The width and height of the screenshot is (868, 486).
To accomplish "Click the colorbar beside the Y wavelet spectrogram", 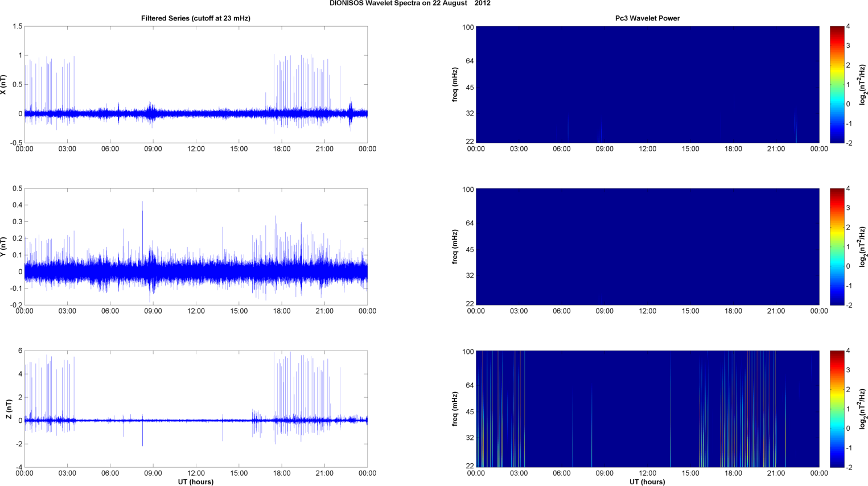I will [837, 246].
